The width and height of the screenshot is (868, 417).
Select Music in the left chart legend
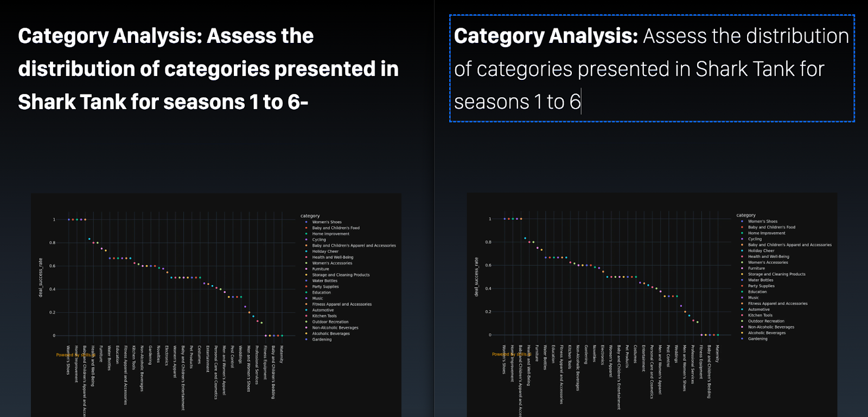coord(317,298)
